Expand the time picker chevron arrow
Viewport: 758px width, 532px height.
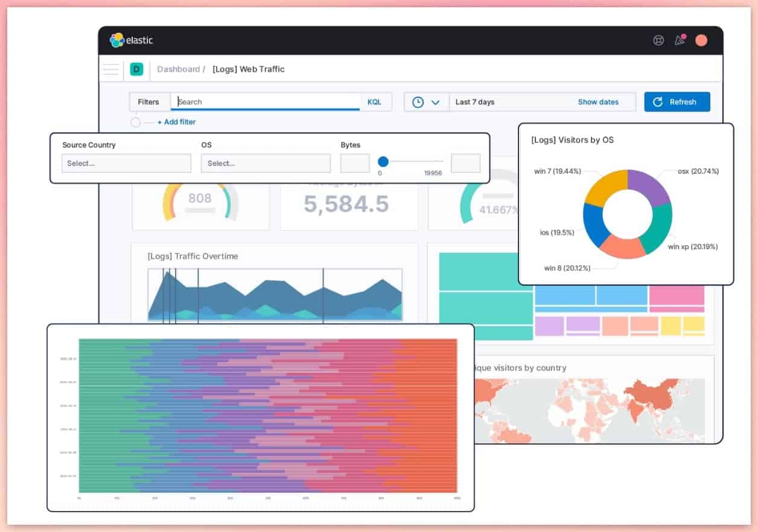(x=436, y=101)
